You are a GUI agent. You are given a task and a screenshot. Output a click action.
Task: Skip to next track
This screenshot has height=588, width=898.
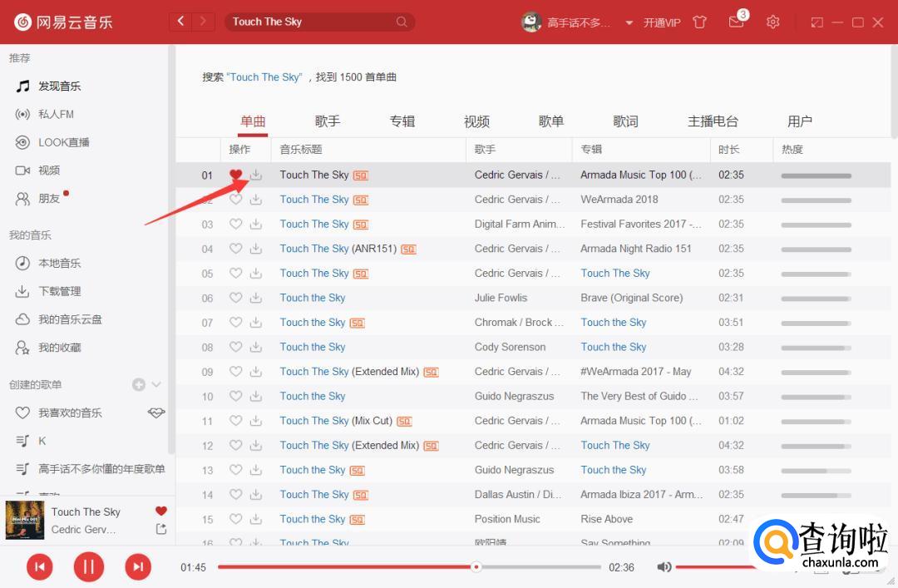[138, 567]
